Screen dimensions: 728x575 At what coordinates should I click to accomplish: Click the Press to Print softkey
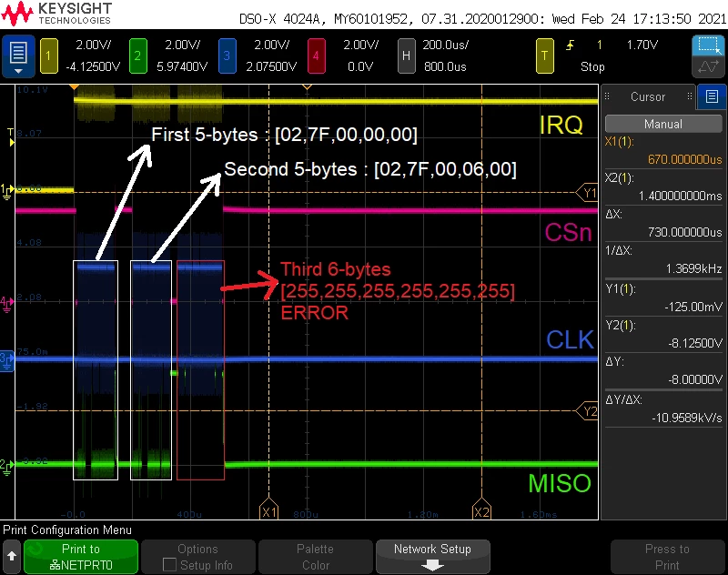tap(667, 557)
